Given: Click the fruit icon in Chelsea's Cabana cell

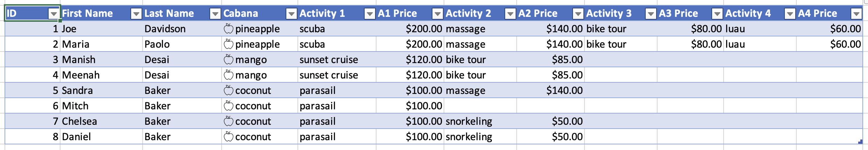Looking at the screenshot, I should click(228, 121).
